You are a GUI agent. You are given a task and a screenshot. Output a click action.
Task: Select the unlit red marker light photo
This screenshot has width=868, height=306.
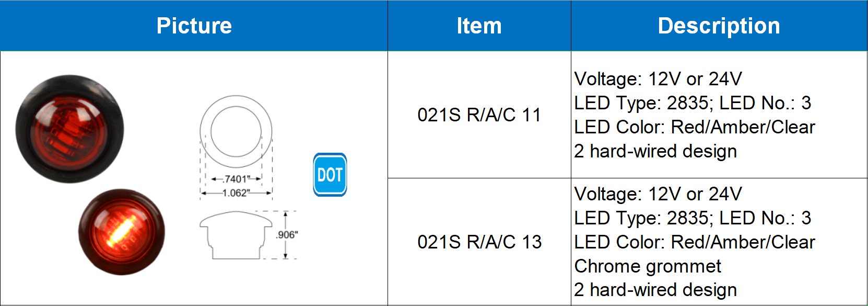(x=69, y=129)
